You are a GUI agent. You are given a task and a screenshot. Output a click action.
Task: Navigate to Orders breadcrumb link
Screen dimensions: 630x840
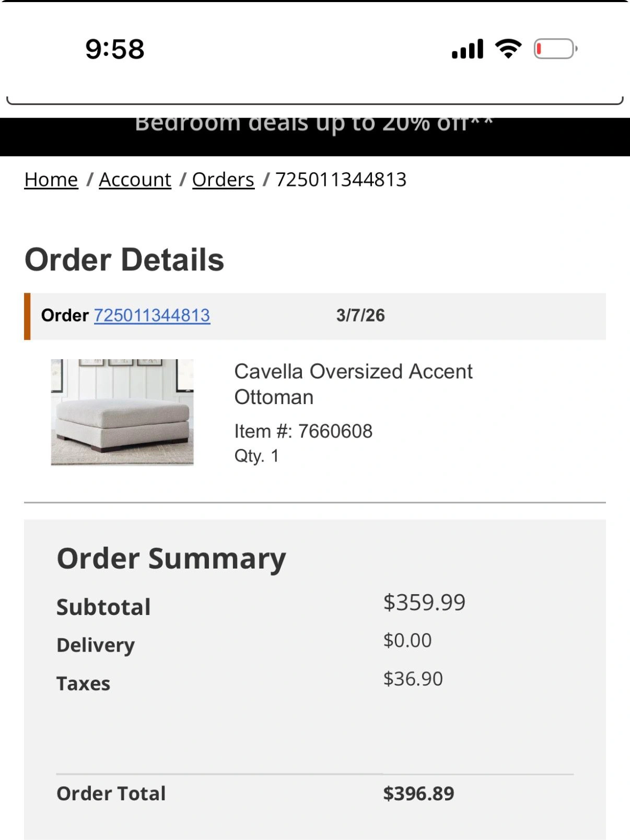pos(223,180)
